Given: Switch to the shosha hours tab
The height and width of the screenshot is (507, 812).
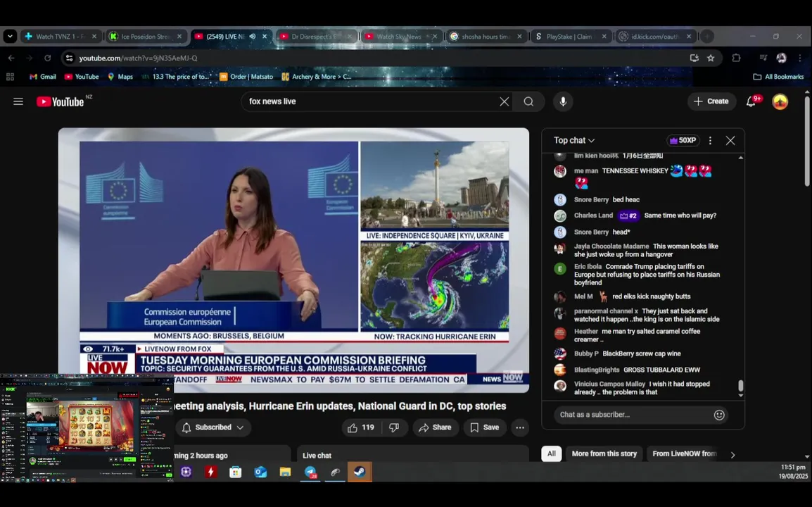Looking at the screenshot, I should (486, 37).
